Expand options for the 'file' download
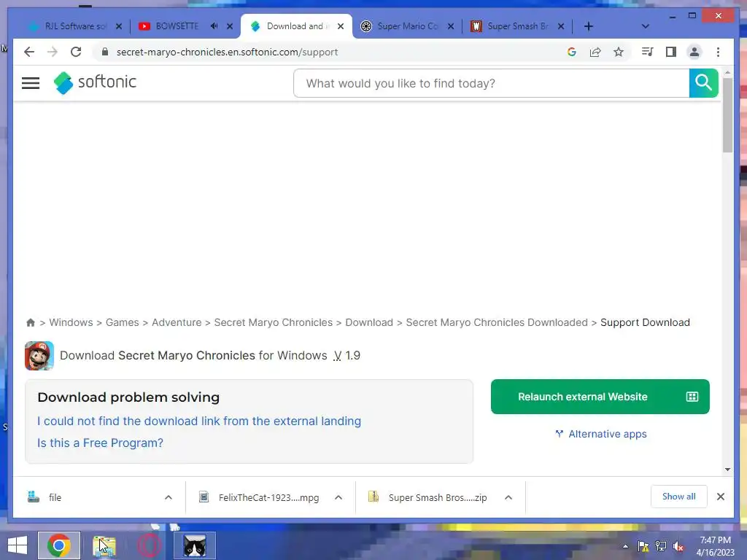Viewport: 747px width, 560px height. coord(169,497)
